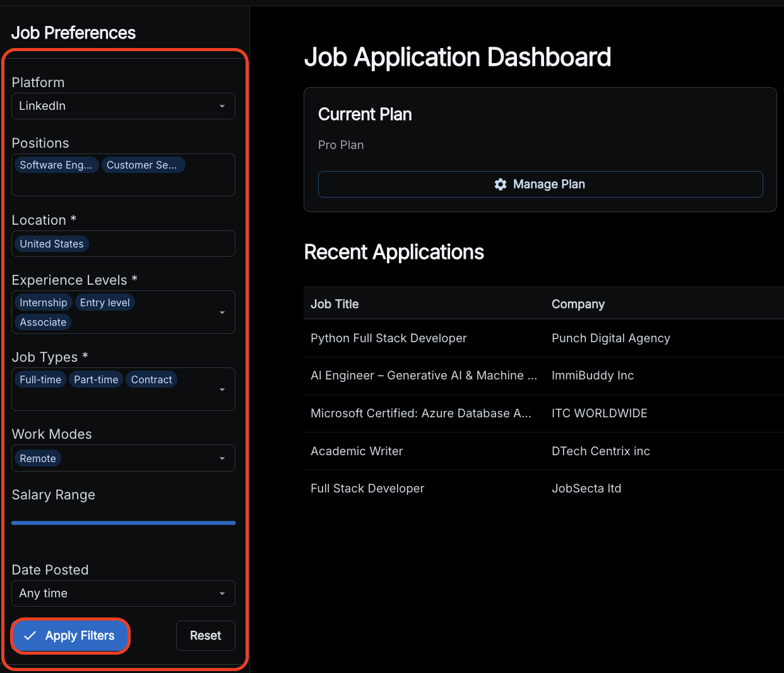Image resolution: width=784 pixels, height=673 pixels.
Task: Remove the Remote work mode tag
Action: point(37,458)
